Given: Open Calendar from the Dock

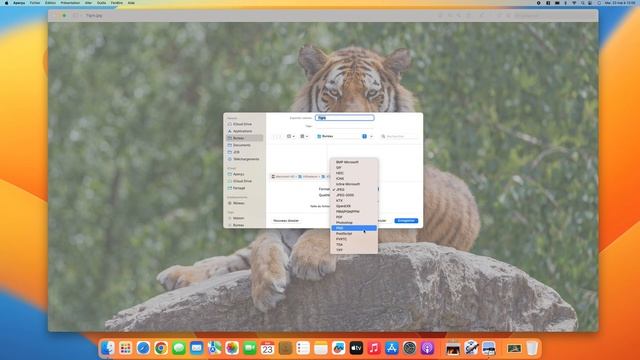Looking at the screenshot, I should click(267, 348).
